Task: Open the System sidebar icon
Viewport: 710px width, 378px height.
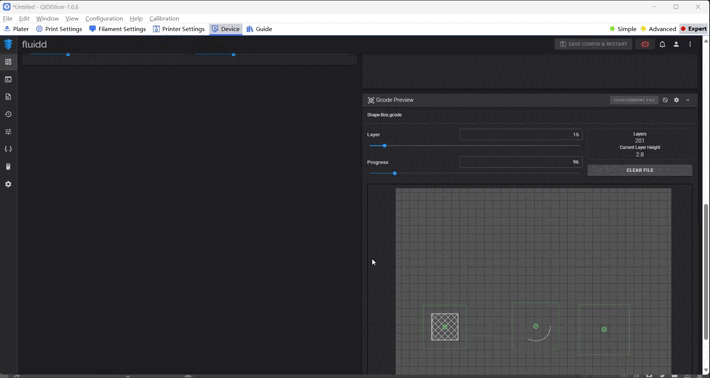Action: coord(8,167)
